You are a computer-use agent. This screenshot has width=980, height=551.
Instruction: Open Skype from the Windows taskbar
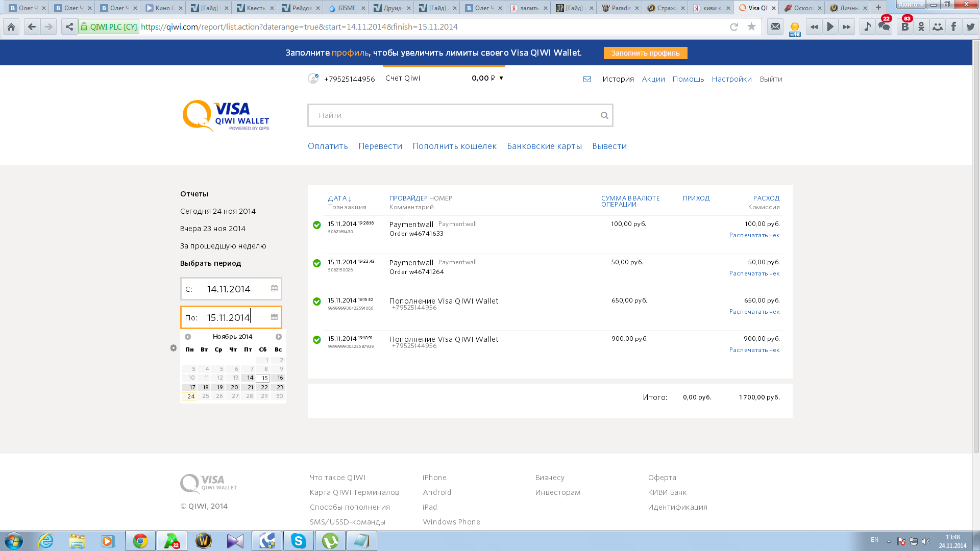click(299, 541)
